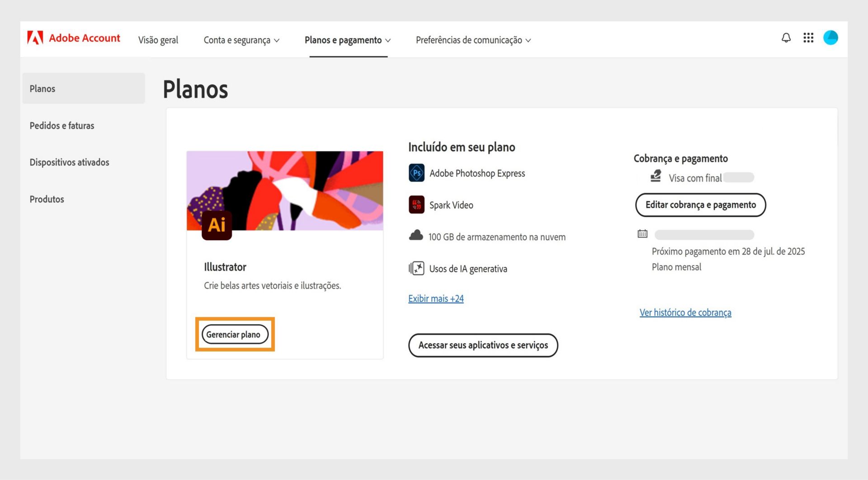Click the Spark Video icon
The height and width of the screenshot is (480, 868).
(416, 204)
